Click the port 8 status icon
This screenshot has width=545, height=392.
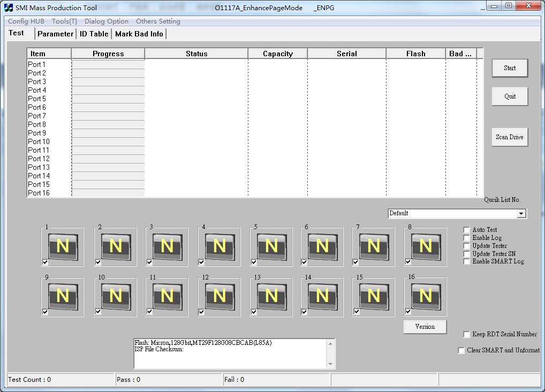pyautogui.click(x=426, y=246)
